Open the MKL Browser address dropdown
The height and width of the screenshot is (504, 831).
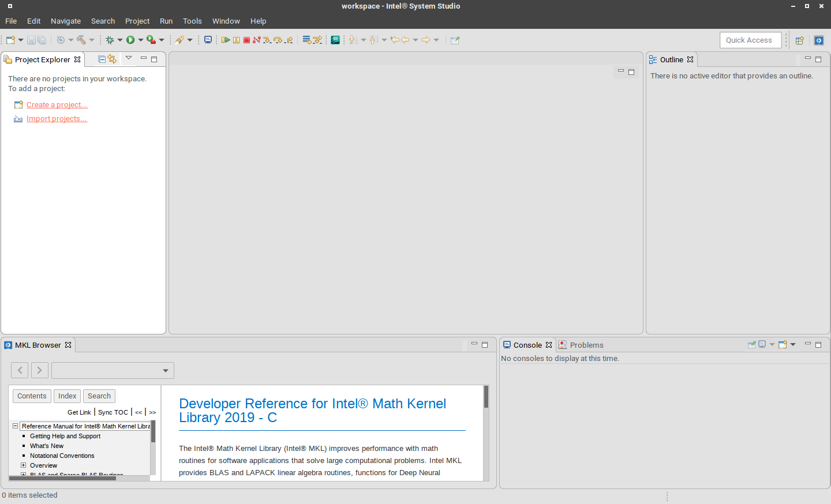click(165, 370)
